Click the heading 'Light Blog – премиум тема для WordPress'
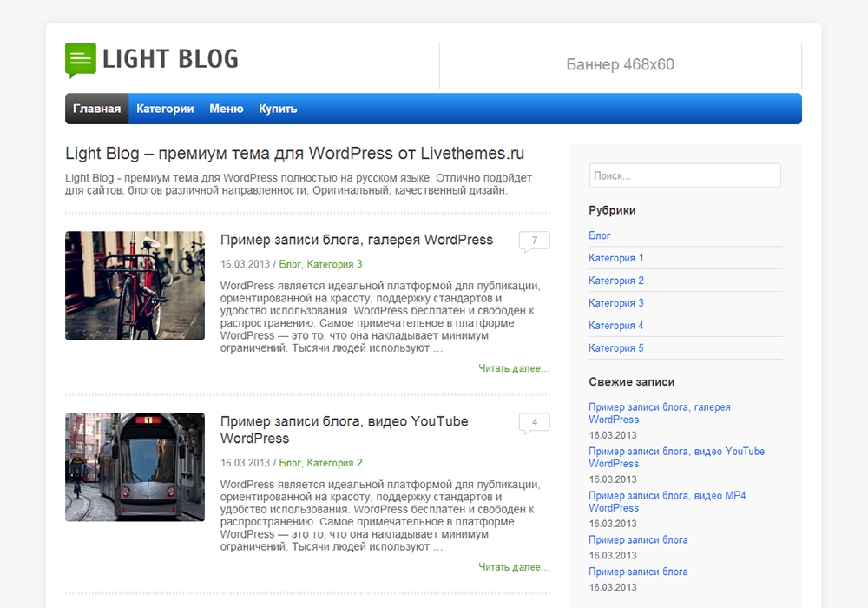The width and height of the screenshot is (868, 608). click(294, 154)
